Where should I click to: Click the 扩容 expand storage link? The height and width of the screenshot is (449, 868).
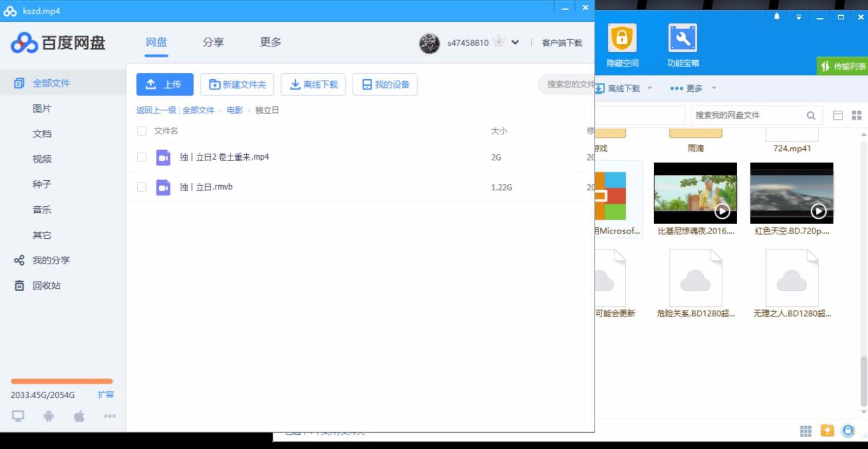tap(106, 395)
